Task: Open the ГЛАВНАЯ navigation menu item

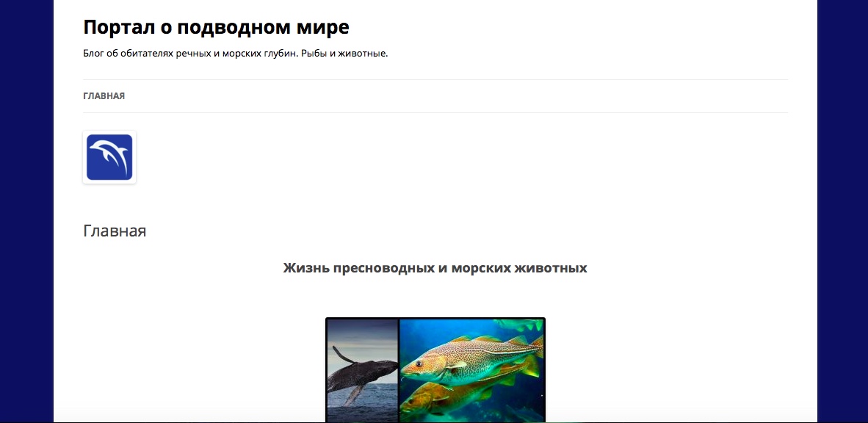Action: coord(104,95)
